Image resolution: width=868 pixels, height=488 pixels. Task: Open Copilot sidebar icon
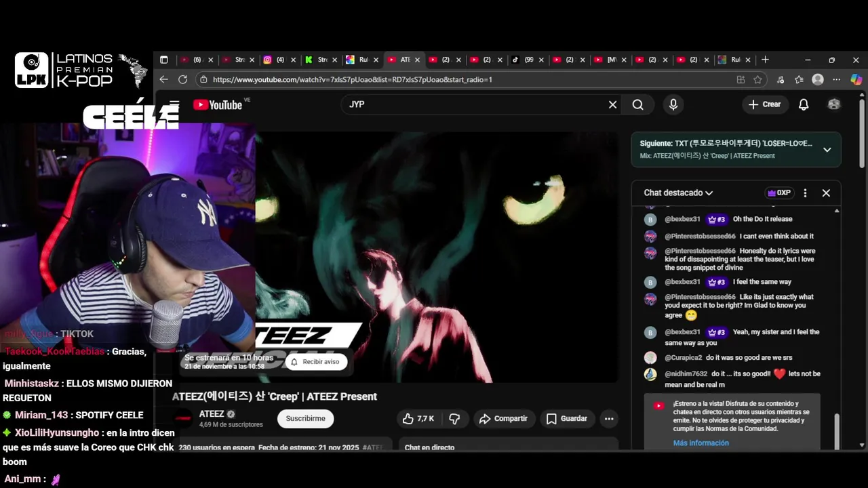[x=856, y=79]
